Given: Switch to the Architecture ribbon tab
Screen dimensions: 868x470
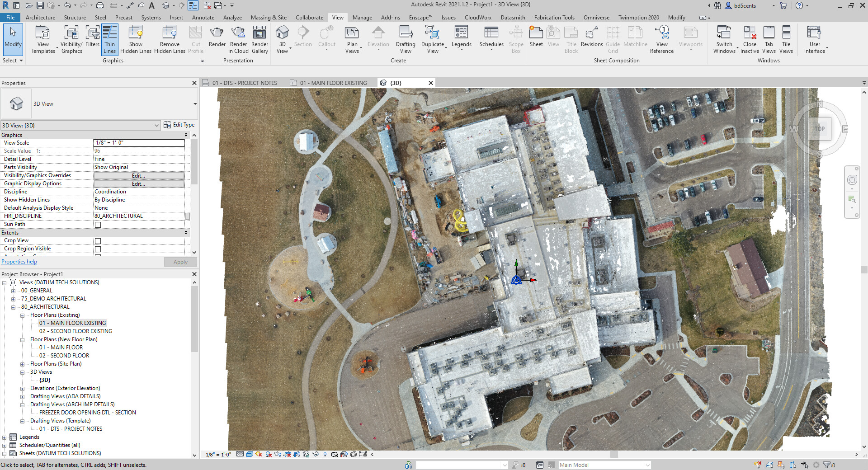Looking at the screenshot, I should (x=41, y=18).
